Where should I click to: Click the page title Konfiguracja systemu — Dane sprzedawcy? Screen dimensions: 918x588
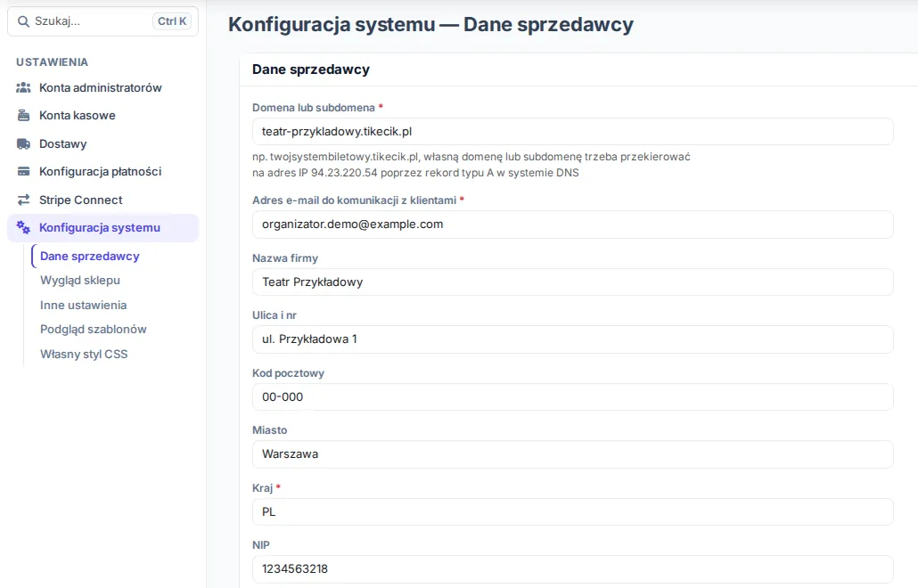pyautogui.click(x=430, y=25)
